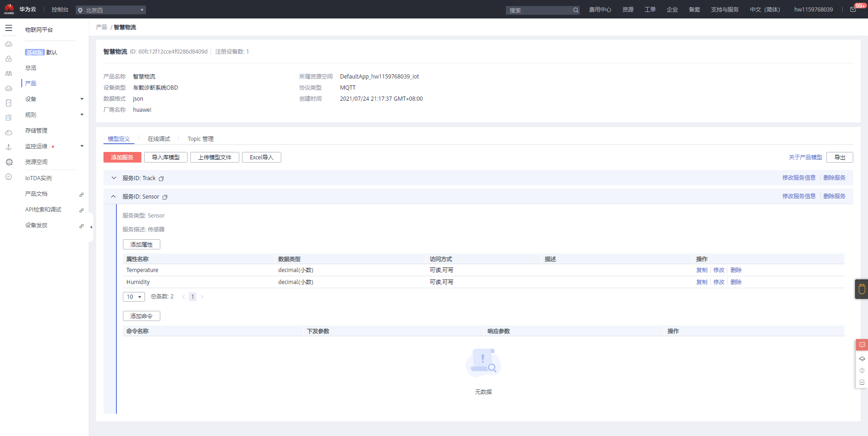Open 工单 in the top bar
Image resolution: width=868 pixels, height=436 pixels.
650,10
